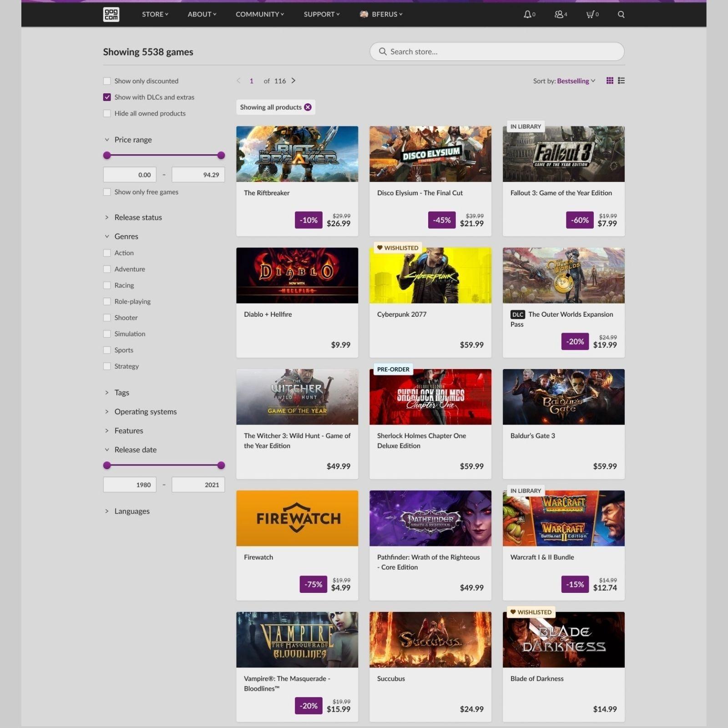This screenshot has width=728, height=728.
Task: Remove the Showing all products filter
Action: tap(308, 107)
